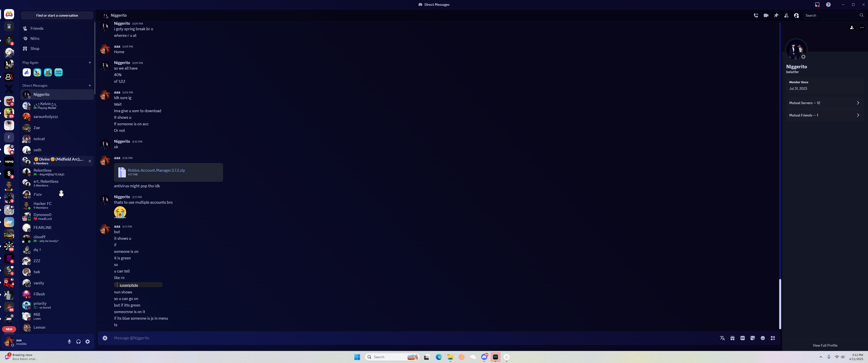Download Roblox.Account.Manager.3.7.2.zip attachment
This screenshot has width=868, height=363.
(x=156, y=170)
